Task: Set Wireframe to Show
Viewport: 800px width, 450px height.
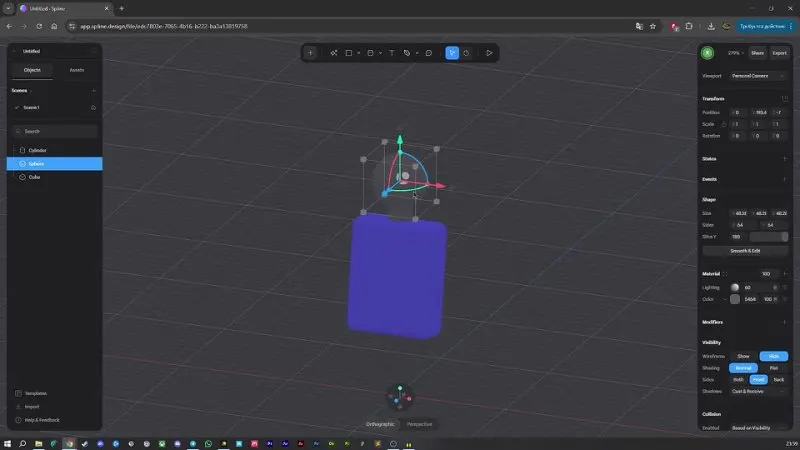Action: coord(743,356)
